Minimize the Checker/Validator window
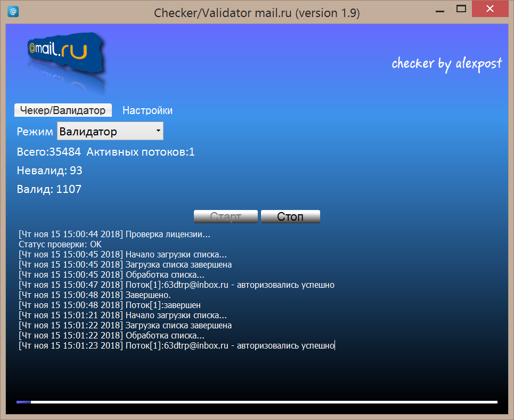 439,9
